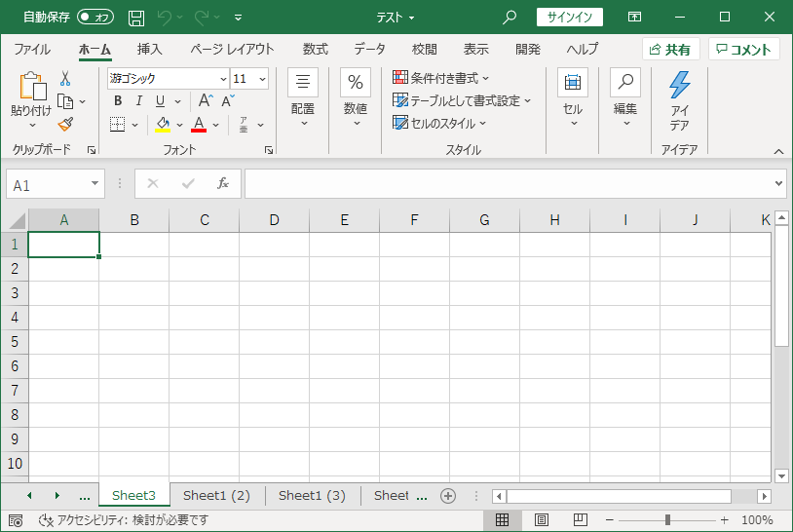Viewport: 793px width, 532px height.
Task: Click the macro record status bar icon
Action: pos(16,520)
